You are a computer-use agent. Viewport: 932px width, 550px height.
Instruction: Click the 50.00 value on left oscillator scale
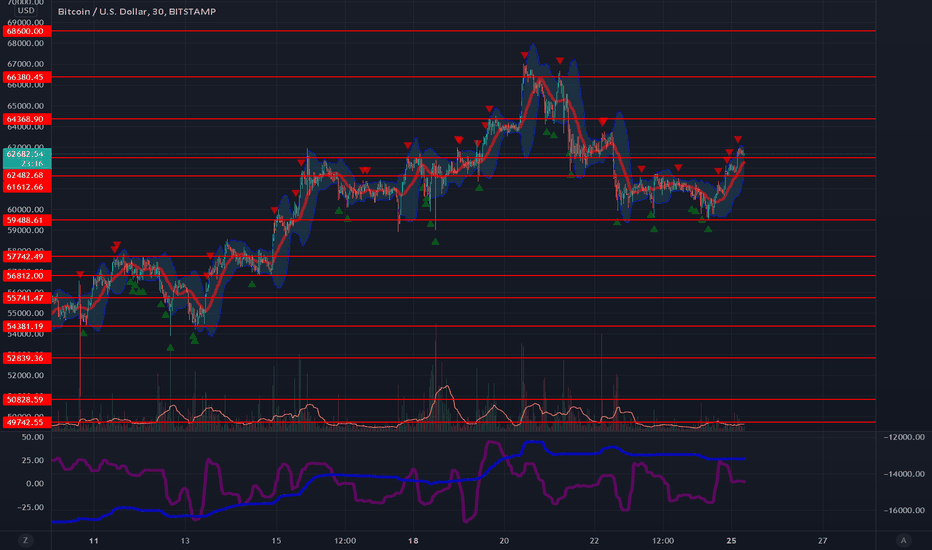(33, 437)
